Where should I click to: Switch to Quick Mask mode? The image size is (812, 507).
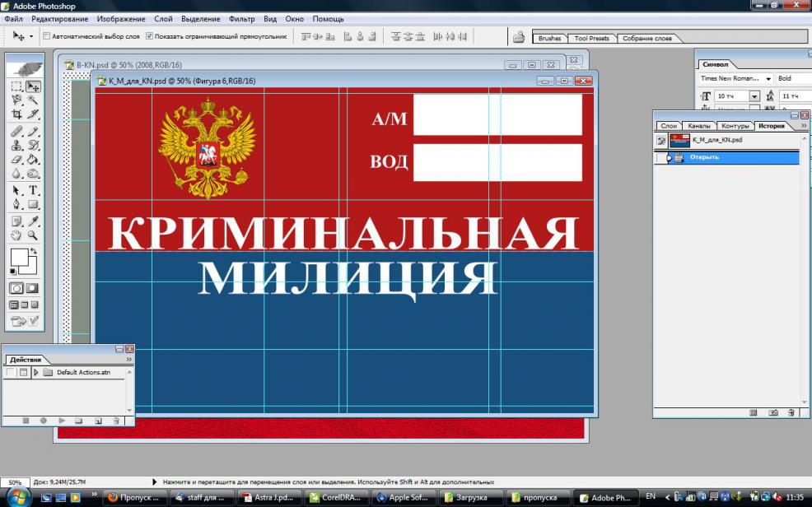point(33,288)
